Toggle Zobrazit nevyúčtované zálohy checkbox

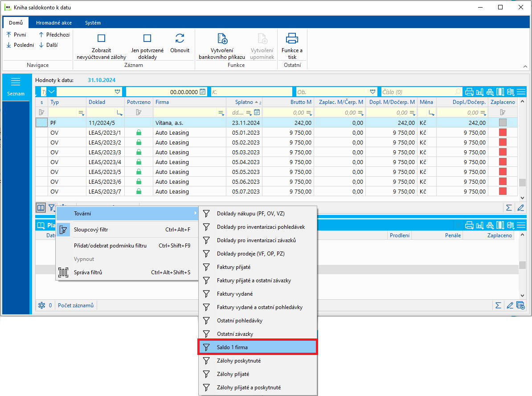pyautogui.click(x=101, y=39)
